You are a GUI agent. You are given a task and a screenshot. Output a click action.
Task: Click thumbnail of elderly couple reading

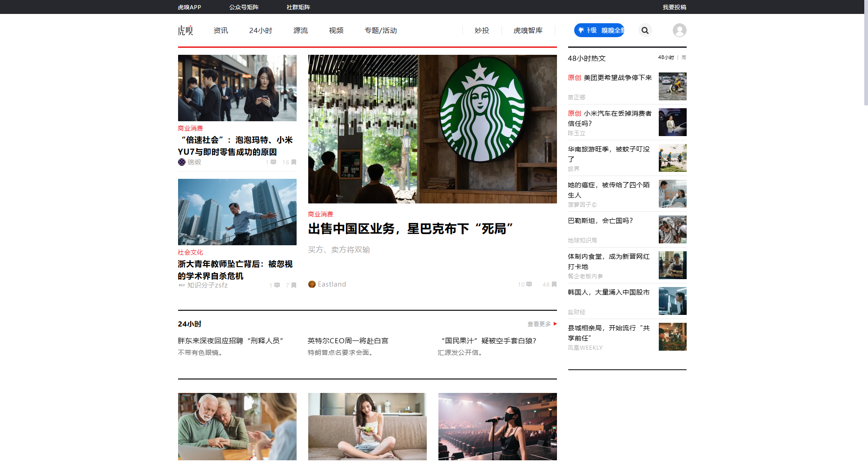pos(237,426)
